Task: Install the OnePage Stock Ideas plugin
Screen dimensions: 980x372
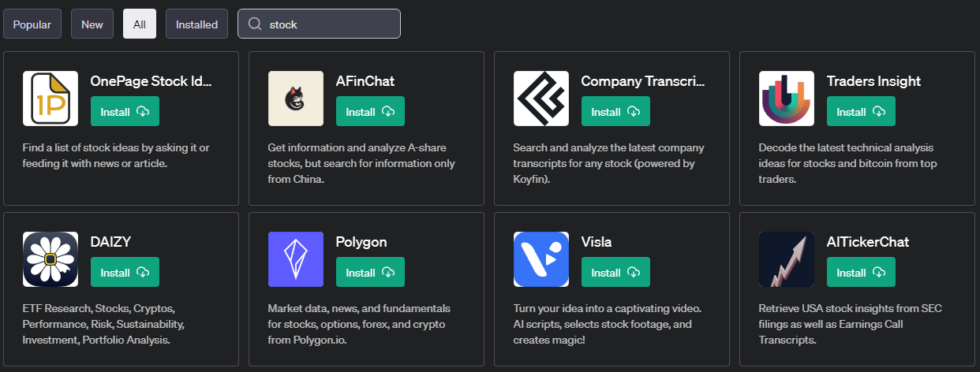Action: [125, 111]
